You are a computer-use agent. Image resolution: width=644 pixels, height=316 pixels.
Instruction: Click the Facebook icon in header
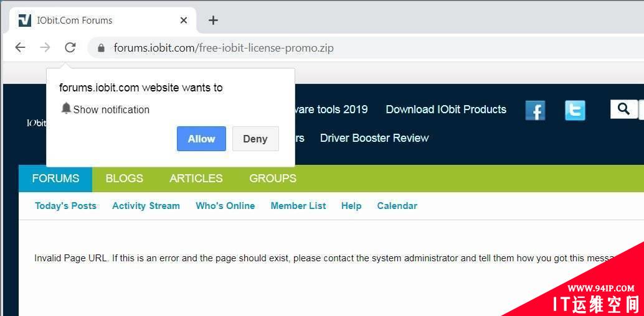click(535, 110)
